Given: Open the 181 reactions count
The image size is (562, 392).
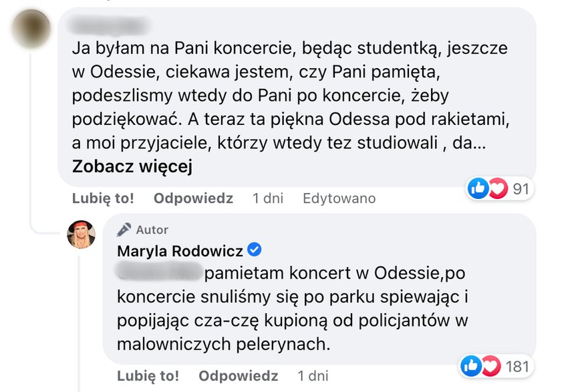Looking at the screenshot, I should pos(517,365).
